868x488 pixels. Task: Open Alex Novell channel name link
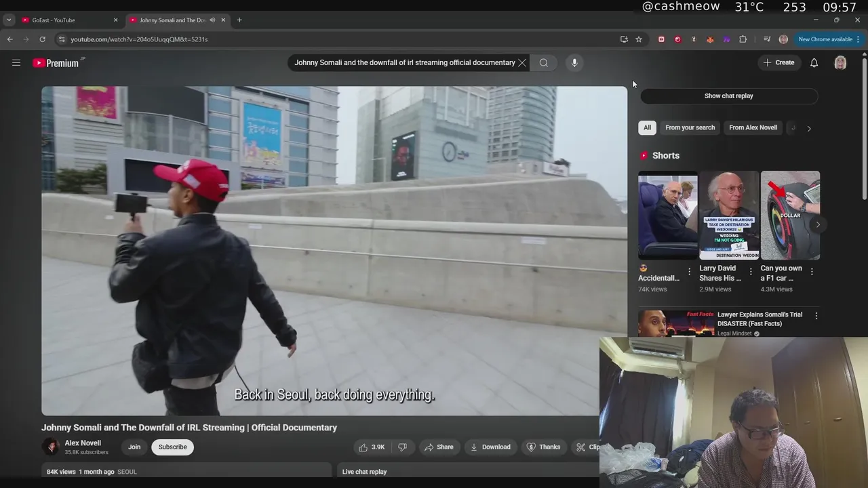[83, 443]
